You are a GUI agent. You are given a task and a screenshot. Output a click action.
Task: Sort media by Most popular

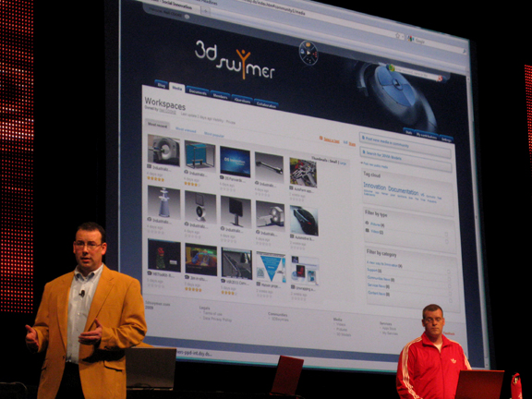click(x=213, y=135)
